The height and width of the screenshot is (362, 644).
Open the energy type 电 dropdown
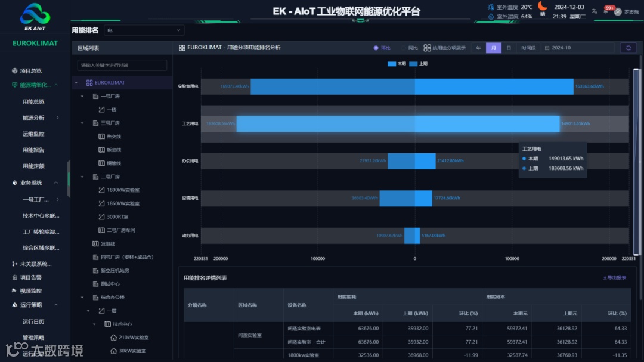click(x=144, y=30)
